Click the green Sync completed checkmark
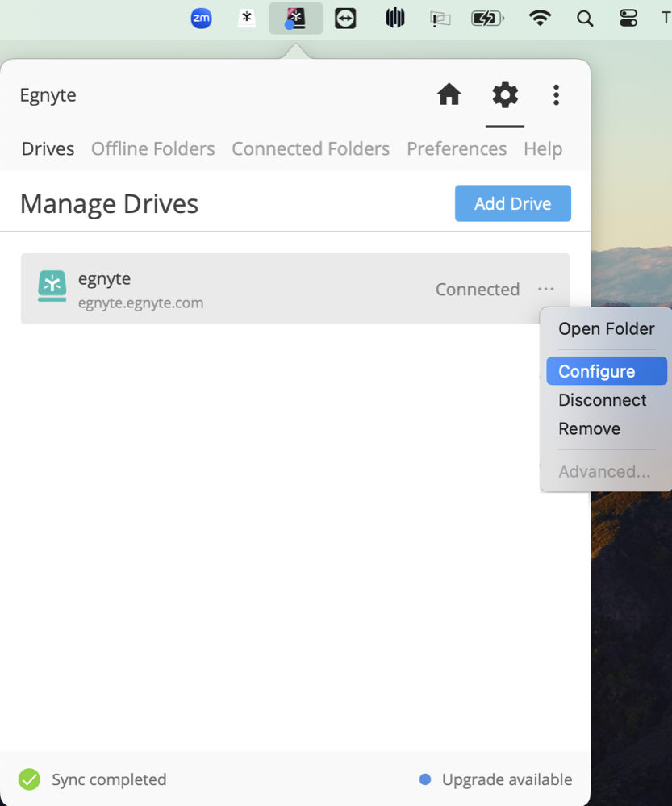Image resolution: width=672 pixels, height=806 pixels. [x=29, y=779]
